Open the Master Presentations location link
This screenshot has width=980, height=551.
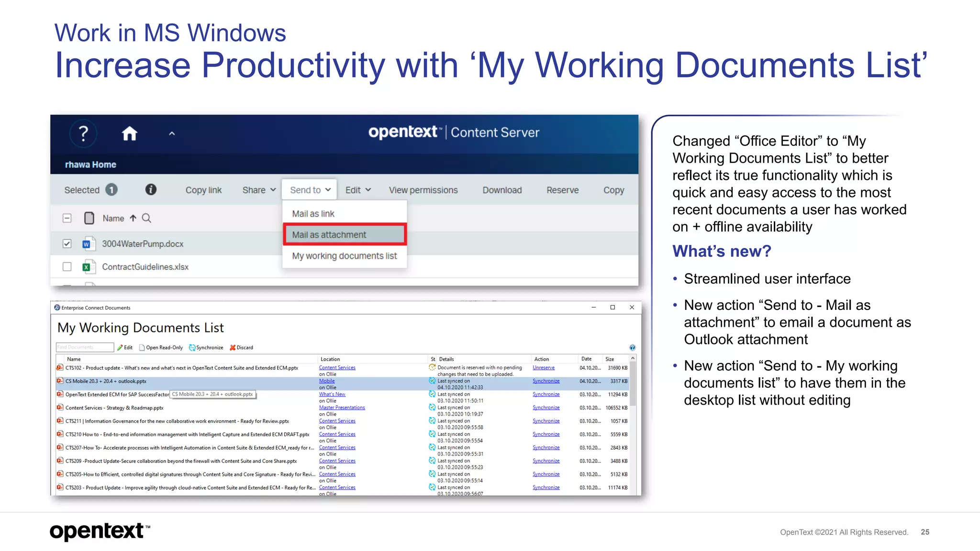[x=342, y=408]
